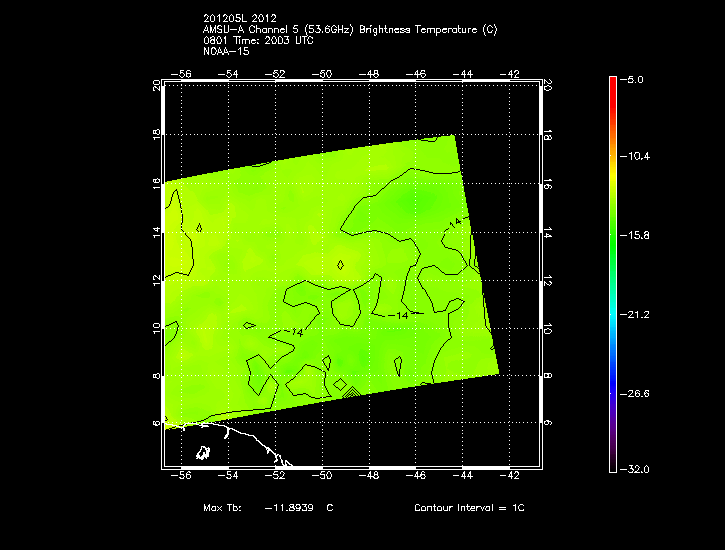
Task: Click the 14 latitude label on left axis
Action: [x=156, y=231]
